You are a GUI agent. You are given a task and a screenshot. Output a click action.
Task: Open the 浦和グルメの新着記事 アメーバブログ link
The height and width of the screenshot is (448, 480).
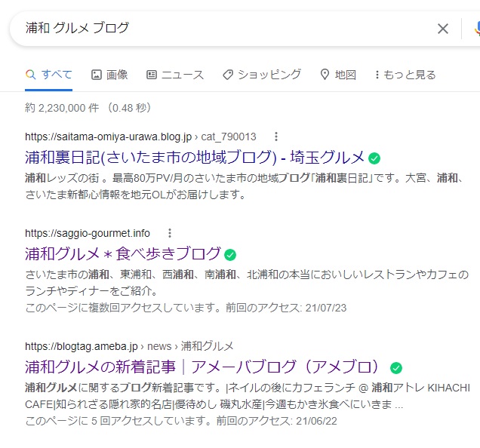[203, 367]
